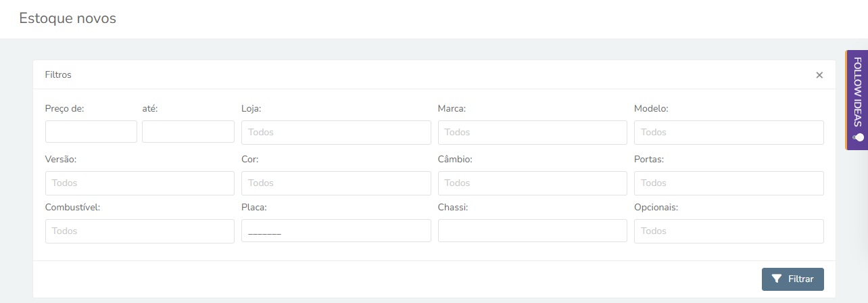
Task: Focus the Preço de input field
Action: tap(91, 131)
